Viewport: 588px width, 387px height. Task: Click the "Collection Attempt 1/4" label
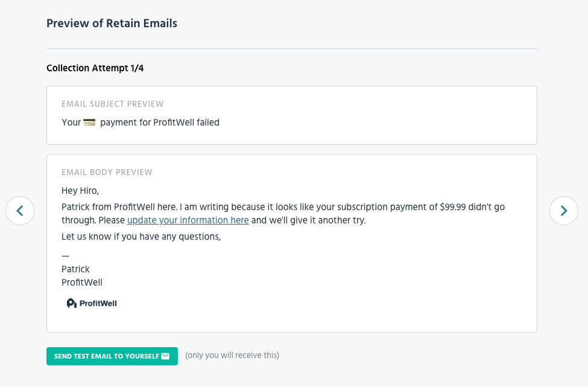pos(95,68)
